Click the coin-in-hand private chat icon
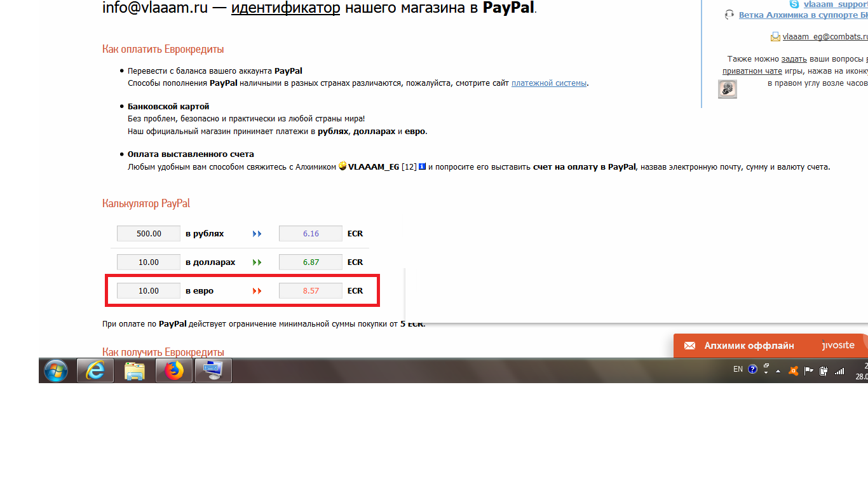868x488 pixels. [728, 89]
